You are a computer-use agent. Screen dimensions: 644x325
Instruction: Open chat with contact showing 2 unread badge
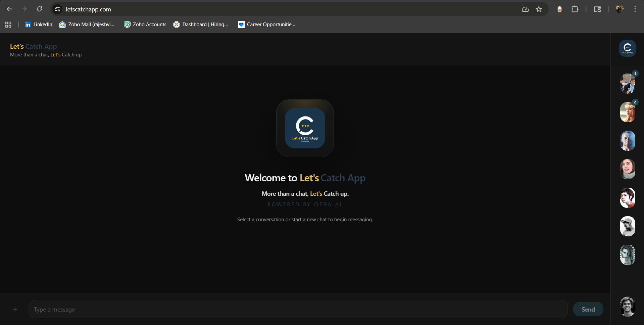(628, 112)
